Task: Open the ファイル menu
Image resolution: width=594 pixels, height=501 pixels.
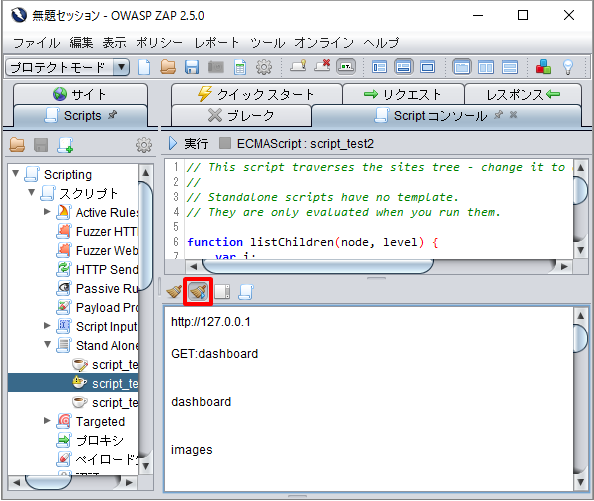Action: coord(36,43)
